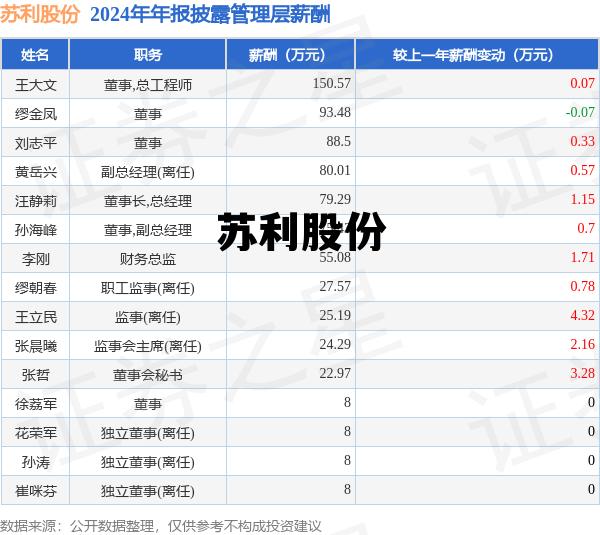Select the 董事长,总经理 position cell

(148, 201)
